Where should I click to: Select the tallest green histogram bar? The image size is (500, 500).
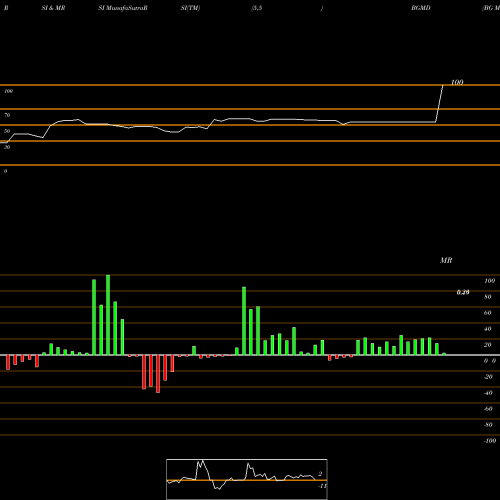click(108, 315)
